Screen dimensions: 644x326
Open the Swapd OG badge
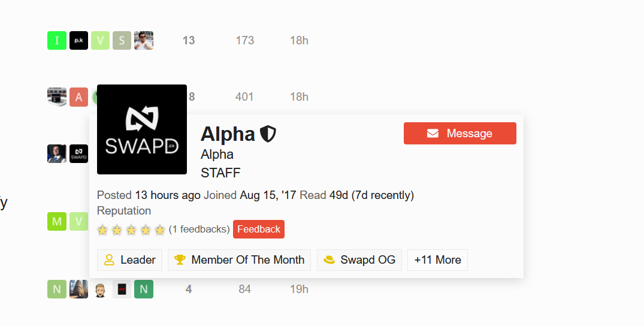pos(359,260)
